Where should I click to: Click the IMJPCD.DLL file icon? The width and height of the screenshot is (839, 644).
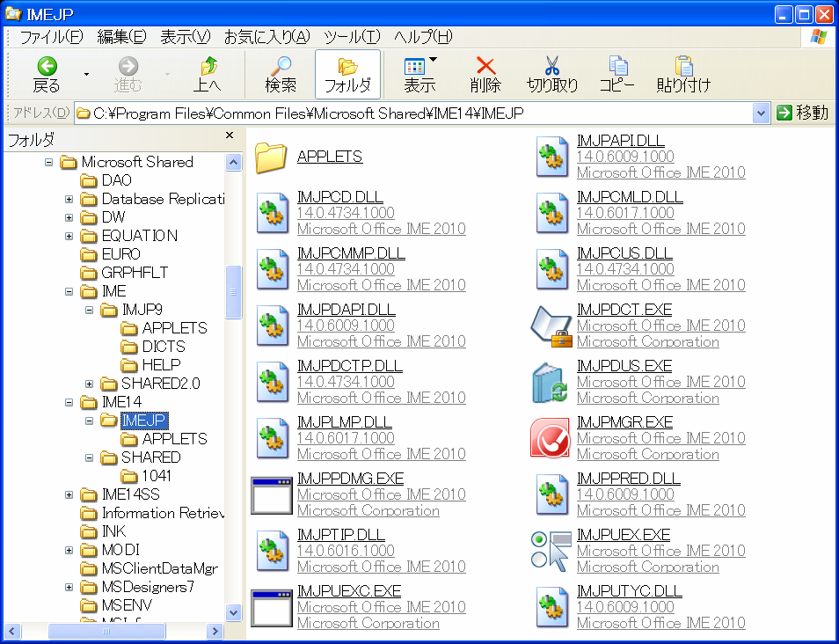pyautogui.click(x=272, y=213)
